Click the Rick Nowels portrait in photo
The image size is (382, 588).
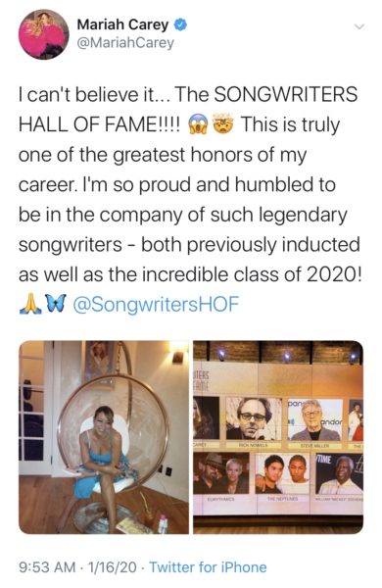(x=254, y=418)
